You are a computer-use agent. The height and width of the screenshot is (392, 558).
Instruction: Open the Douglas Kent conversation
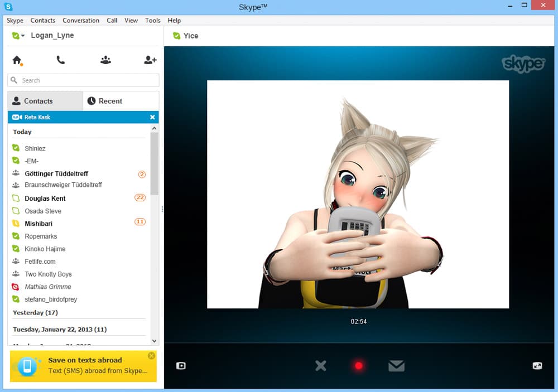(45, 199)
